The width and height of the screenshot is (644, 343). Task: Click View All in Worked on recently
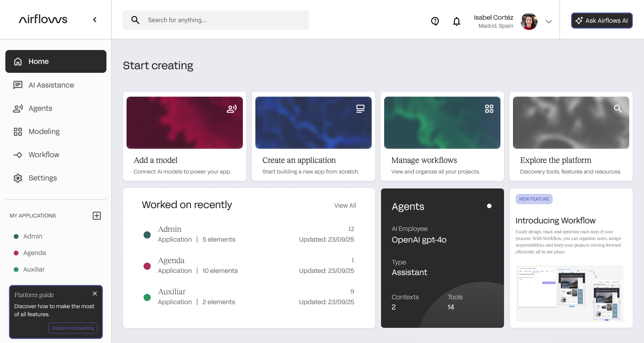coord(345,205)
